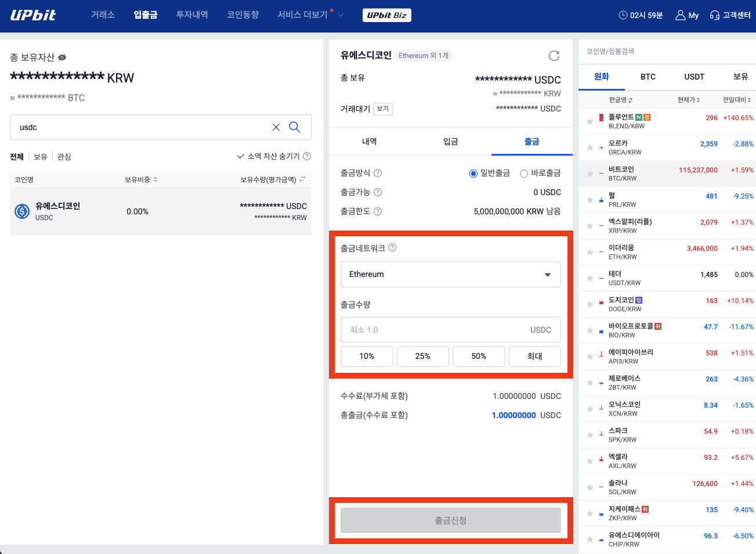
Task: Favorite star for 테더 USDT/KRW
Action: pos(589,278)
